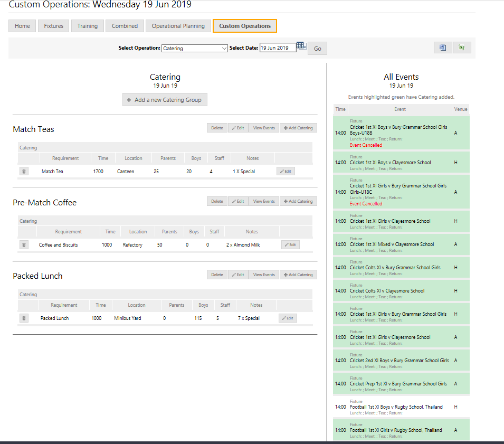This screenshot has height=444, width=504.
Task: Export to Excel spreadsheet icon
Action: pos(462,48)
